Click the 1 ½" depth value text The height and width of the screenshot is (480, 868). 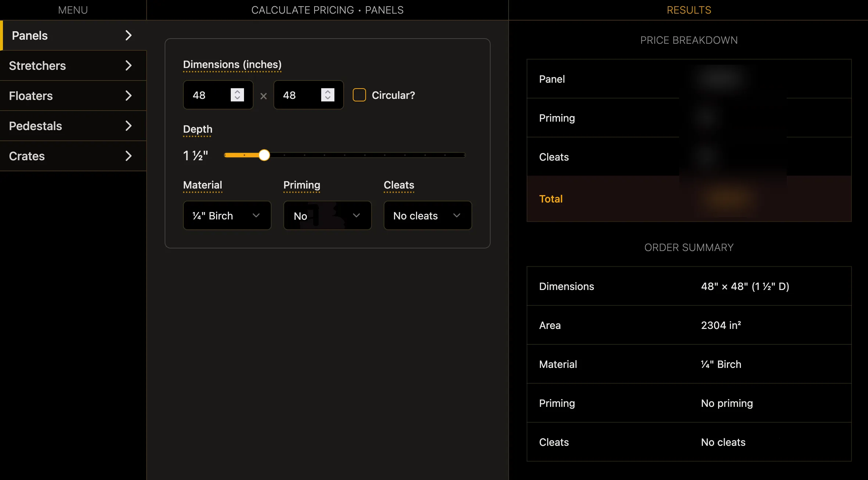click(x=196, y=155)
